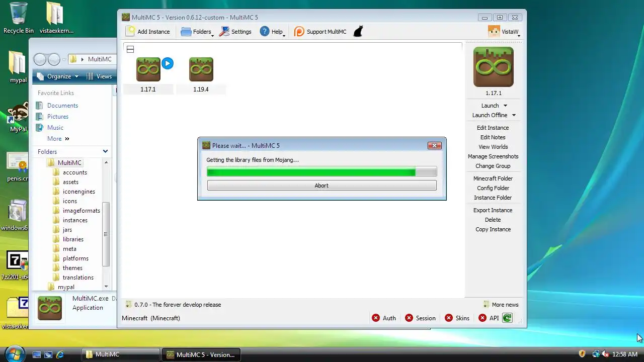The image size is (644, 362).
Task: Click Delete in the instance panel
Action: click(x=493, y=220)
